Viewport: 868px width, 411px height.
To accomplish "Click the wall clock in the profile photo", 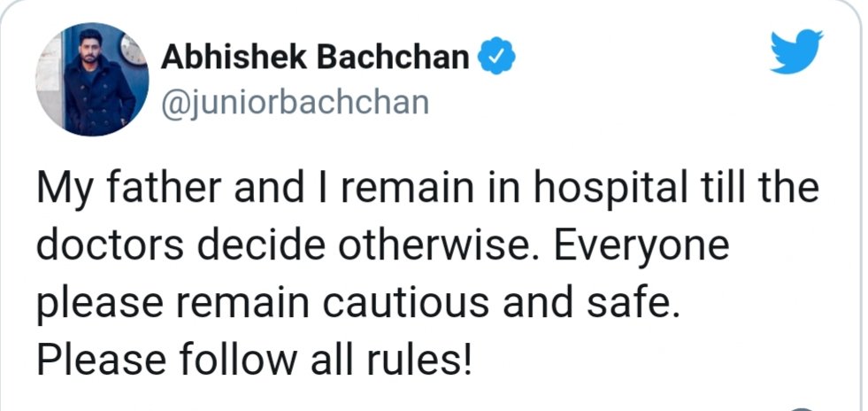I will click(133, 50).
